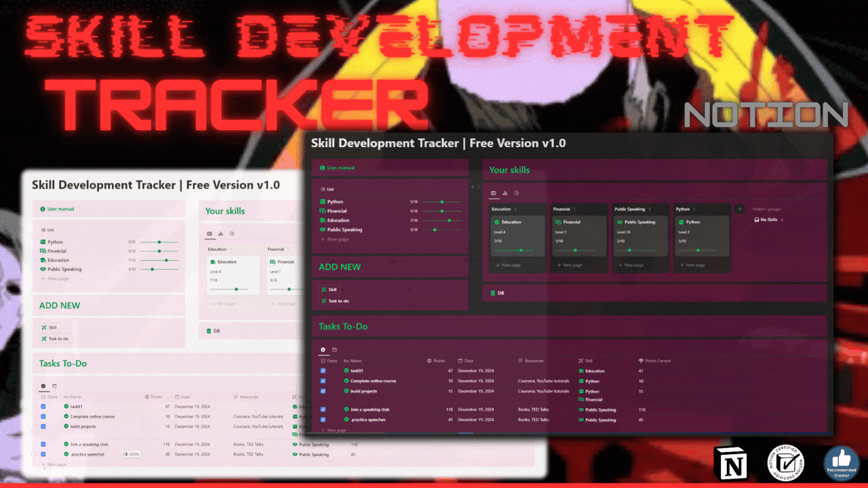The width and height of the screenshot is (868, 488).
Task: Click Join a speaking club's status icon, dark window
Action: (346, 409)
